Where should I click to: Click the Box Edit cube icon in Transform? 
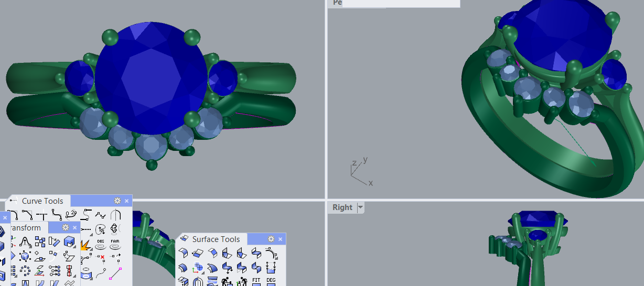click(x=69, y=241)
